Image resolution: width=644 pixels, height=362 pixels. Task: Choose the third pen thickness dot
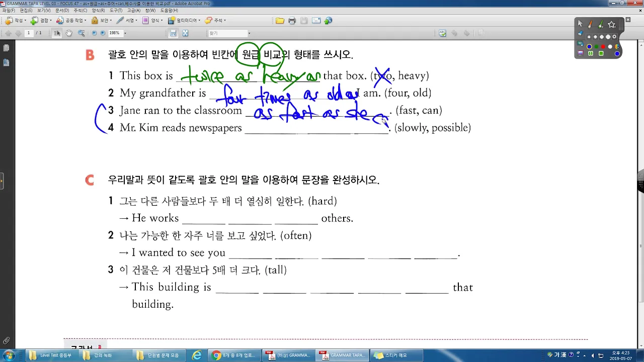pyautogui.click(x=602, y=37)
